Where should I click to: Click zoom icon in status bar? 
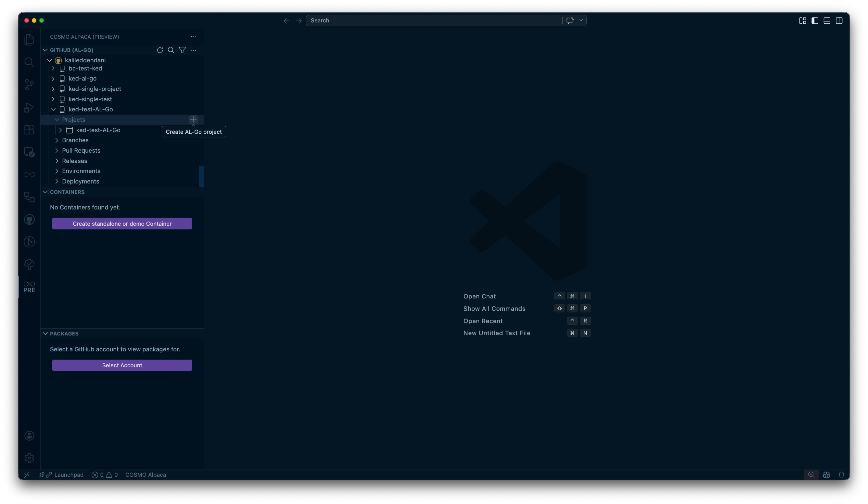811,475
